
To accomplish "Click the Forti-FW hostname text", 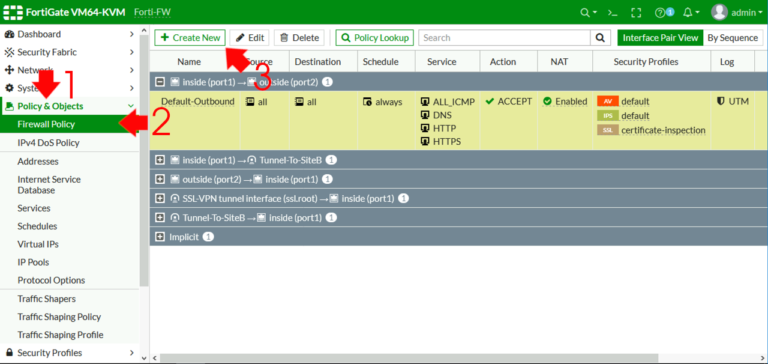I will 152,12.
